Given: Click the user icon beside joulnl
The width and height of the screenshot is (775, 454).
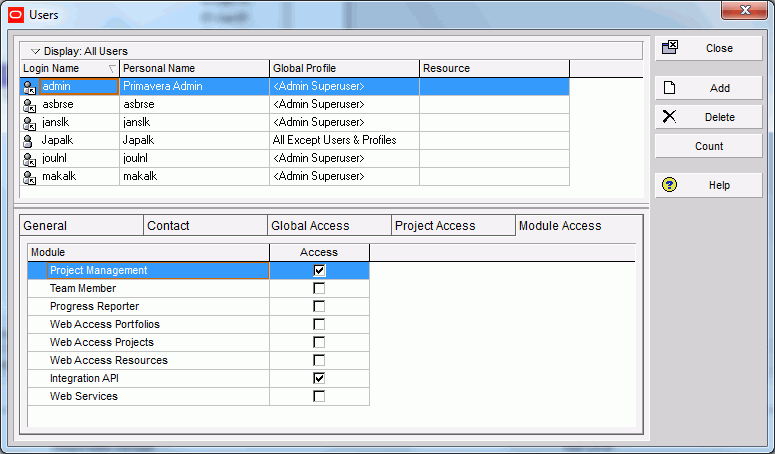Looking at the screenshot, I should 30,159.
